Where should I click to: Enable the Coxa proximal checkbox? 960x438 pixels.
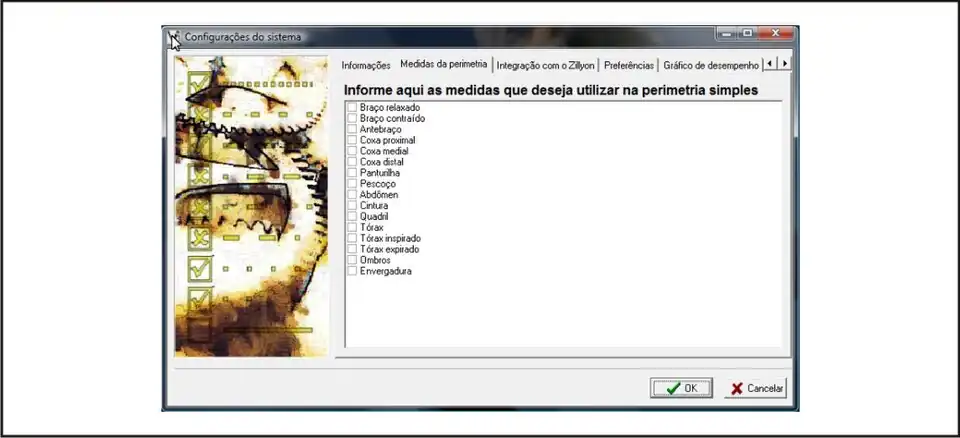click(x=352, y=141)
